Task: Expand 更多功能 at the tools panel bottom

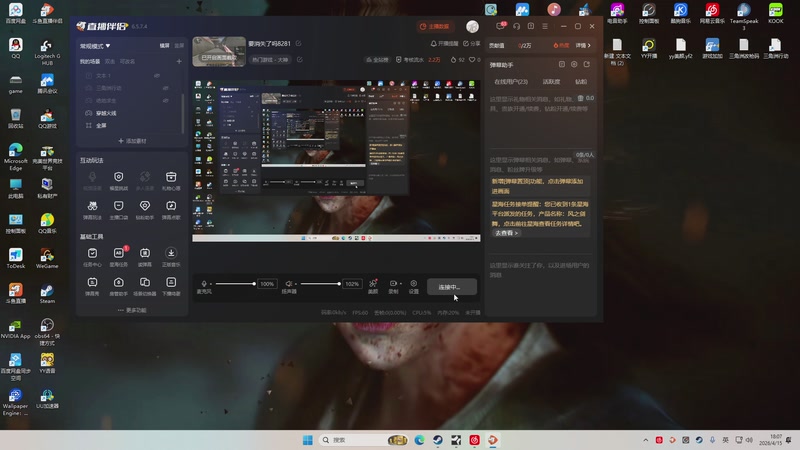Action: [x=131, y=310]
